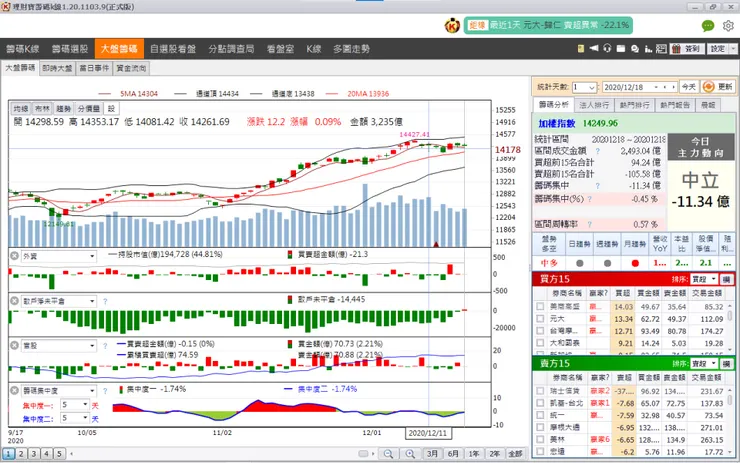Click the bar chart icon in toolbar

pyautogui.click(x=648, y=49)
